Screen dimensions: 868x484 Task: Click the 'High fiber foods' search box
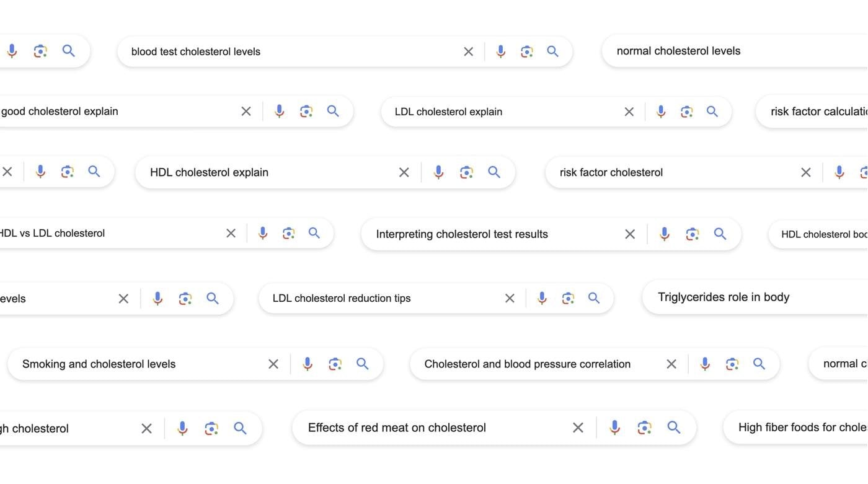[795, 428]
